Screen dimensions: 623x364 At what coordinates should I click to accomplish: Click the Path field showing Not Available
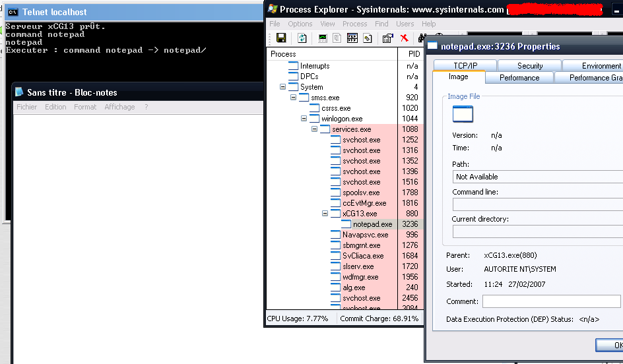(x=538, y=177)
